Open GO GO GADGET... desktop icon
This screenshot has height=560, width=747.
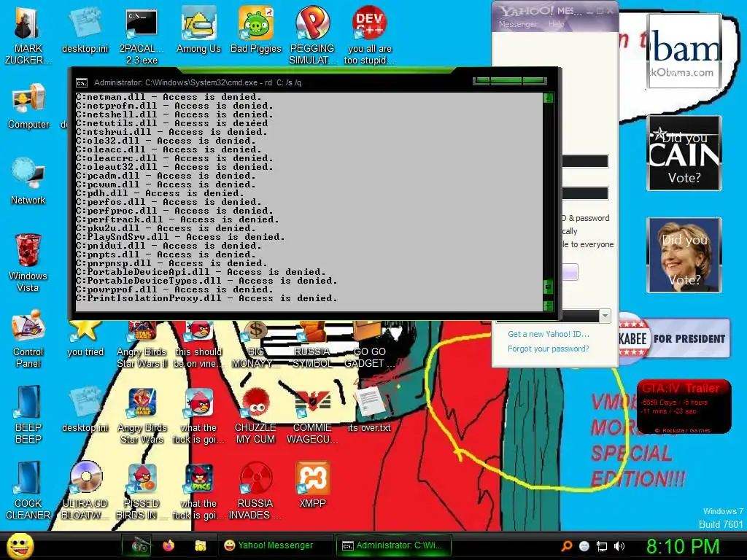(x=369, y=344)
